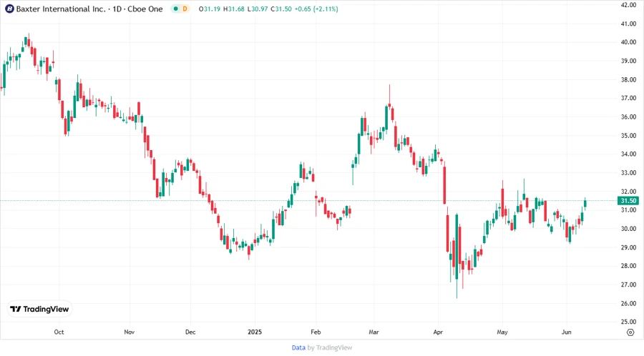Click the close value C31.50
The width and height of the screenshot is (644, 356).
tap(281, 9)
